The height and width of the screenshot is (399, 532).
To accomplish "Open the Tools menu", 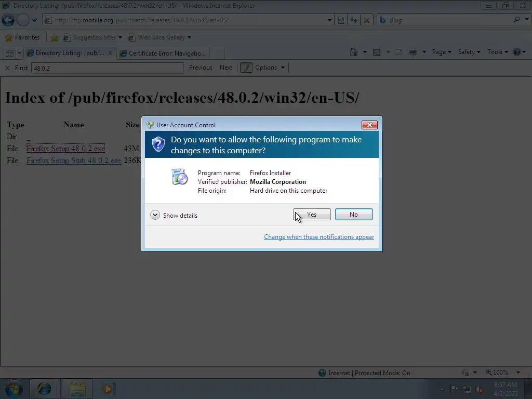I will (x=497, y=52).
